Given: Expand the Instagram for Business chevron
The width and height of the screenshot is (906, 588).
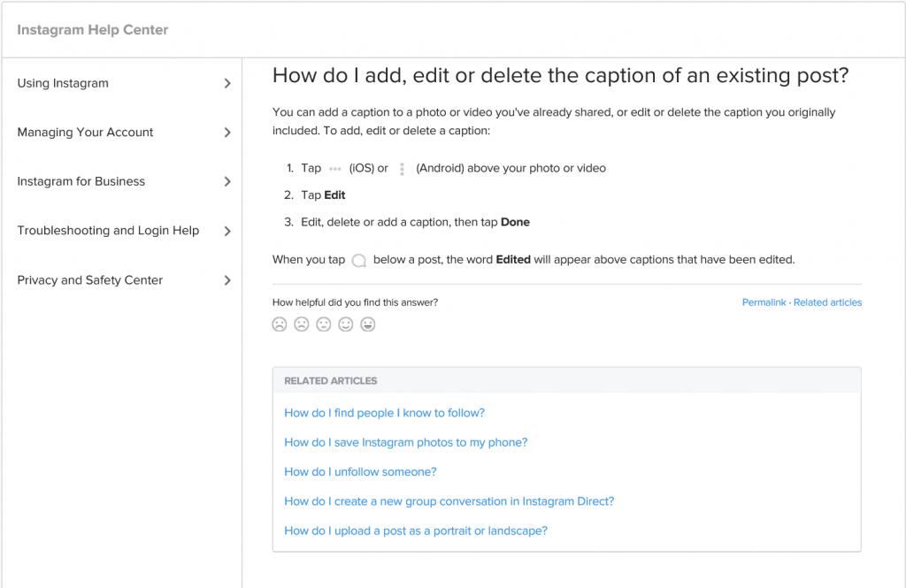Looking at the screenshot, I should click(227, 181).
